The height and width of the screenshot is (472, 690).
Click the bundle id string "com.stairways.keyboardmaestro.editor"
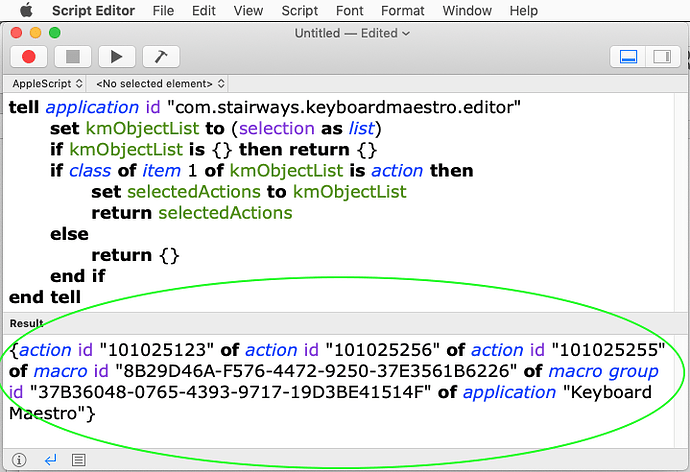coord(344,107)
